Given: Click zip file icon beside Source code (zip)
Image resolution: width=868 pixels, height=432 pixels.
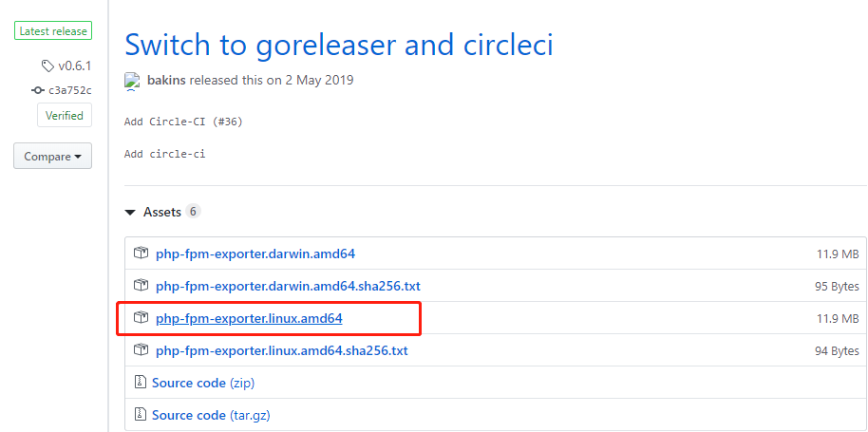Looking at the screenshot, I should pyautogui.click(x=141, y=383).
